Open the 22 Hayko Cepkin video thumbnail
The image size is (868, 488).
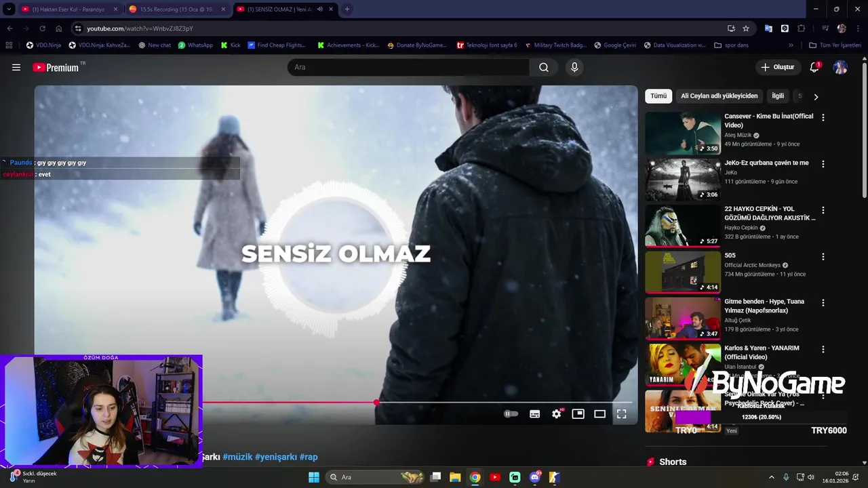tap(682, 226)
